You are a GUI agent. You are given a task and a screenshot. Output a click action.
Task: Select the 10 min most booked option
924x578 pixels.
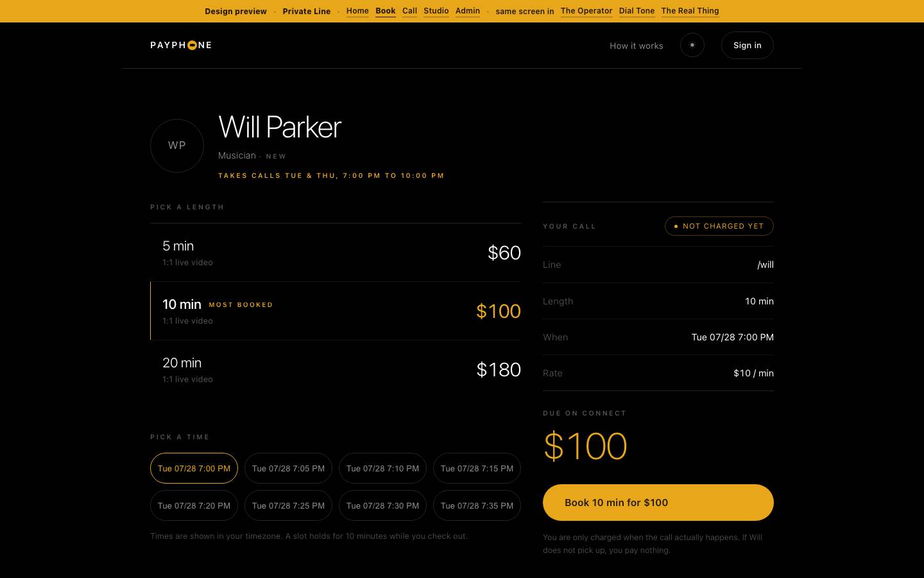(x=336, y=311)
